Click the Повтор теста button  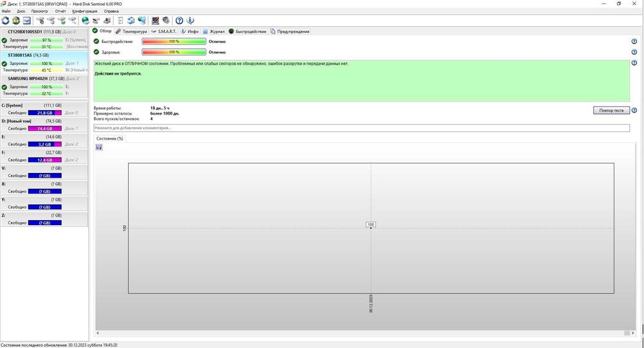(611, 111)
